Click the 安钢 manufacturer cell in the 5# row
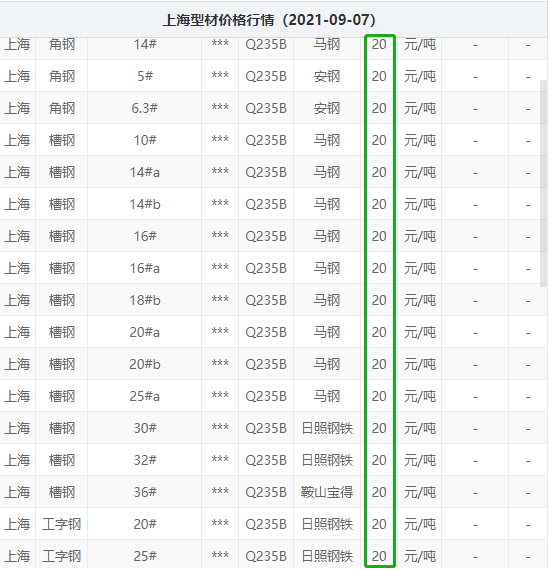 click(327, 76)
